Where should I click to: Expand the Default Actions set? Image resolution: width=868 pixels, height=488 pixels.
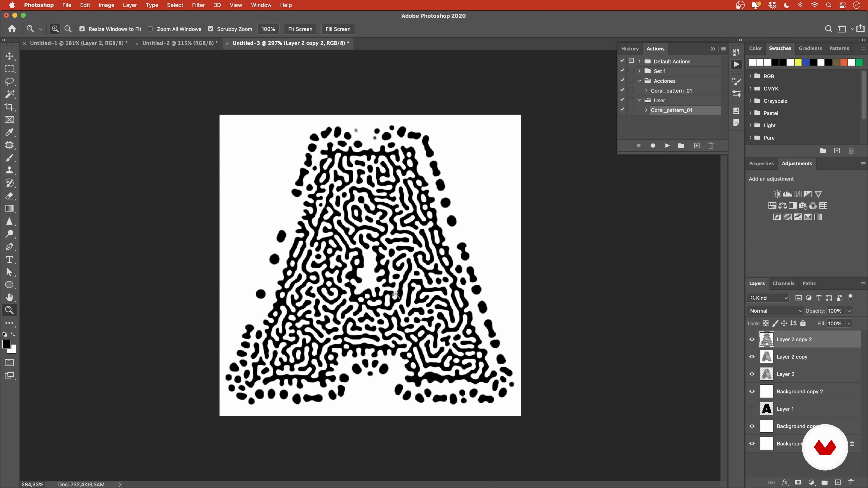639,61
